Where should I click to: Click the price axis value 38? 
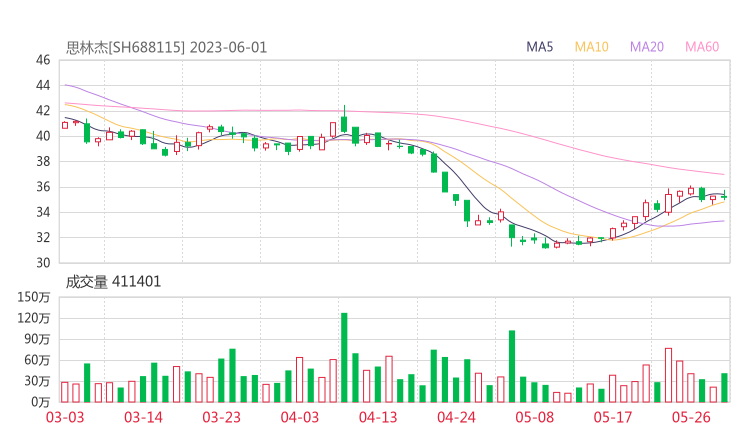click(43, 161)
